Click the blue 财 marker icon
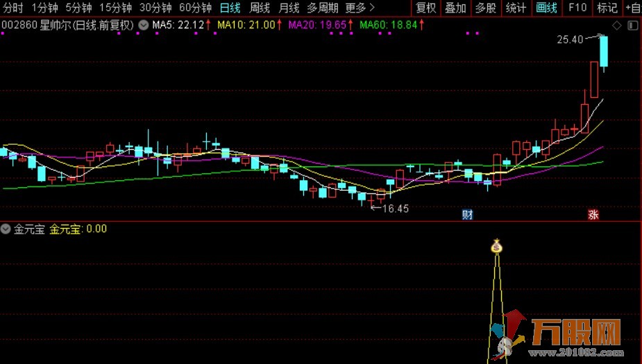Image resolution: width=642 pixels, height=364 pixels. click(467, 215)
